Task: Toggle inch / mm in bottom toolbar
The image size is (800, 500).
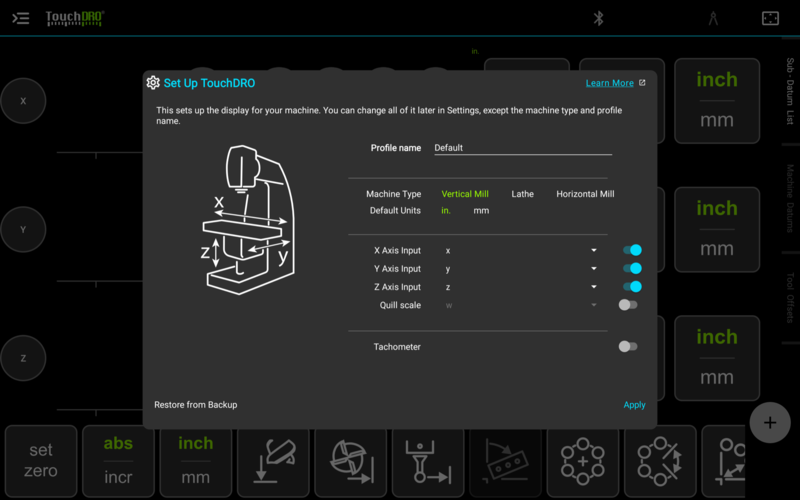Action: tap(196, 461)
